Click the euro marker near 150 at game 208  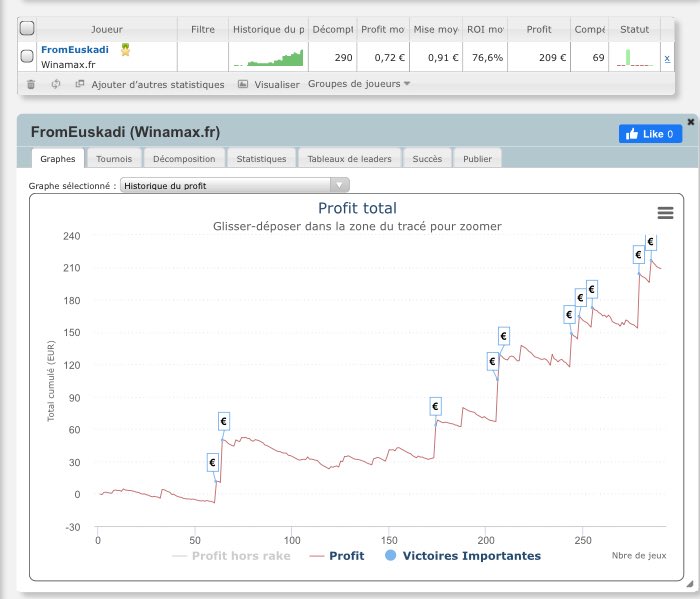(504, 336)
